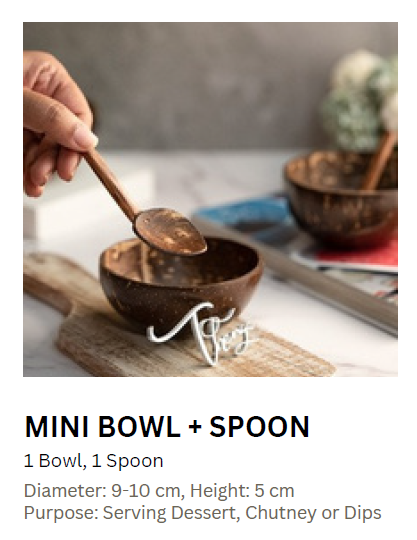Click the gray wall in photo background
Viewport: 417px width, 540px height.
[207, 86]
